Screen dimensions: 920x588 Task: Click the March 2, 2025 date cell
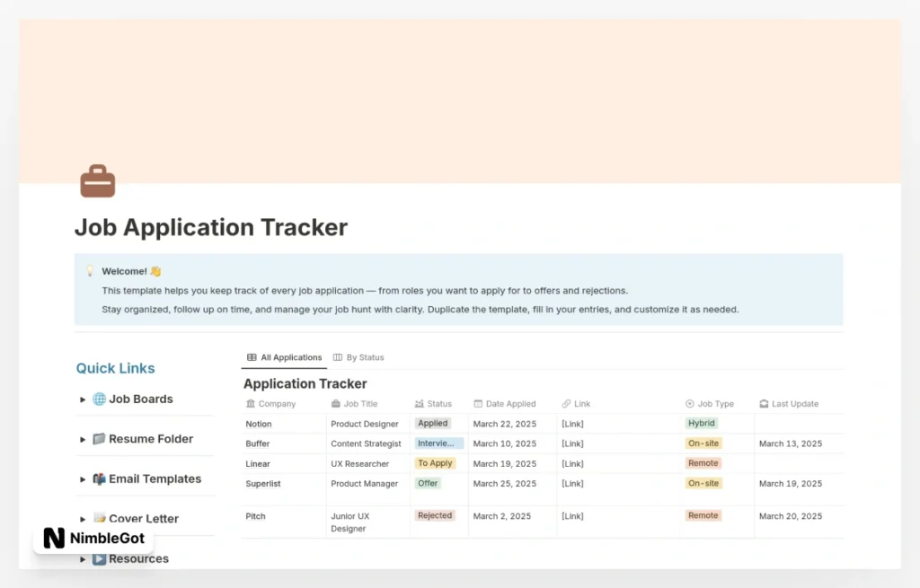[512, 522]
